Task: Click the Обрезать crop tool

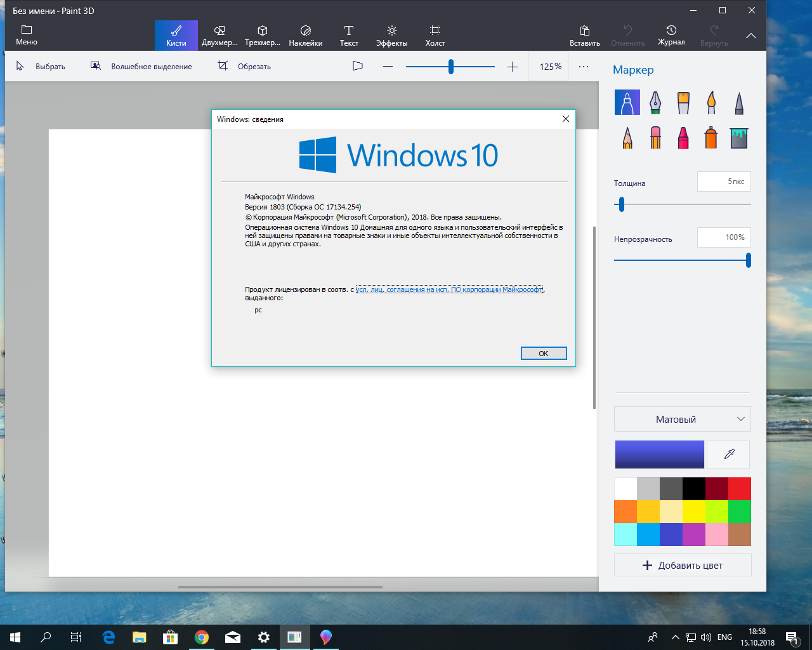Action: coord(244,66)
